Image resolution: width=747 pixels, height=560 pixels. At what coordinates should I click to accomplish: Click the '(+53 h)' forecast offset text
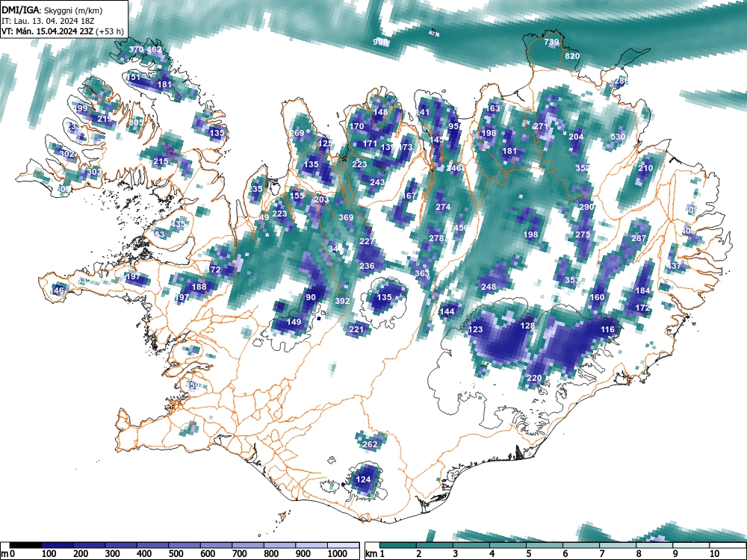click(x=110, y=31)
